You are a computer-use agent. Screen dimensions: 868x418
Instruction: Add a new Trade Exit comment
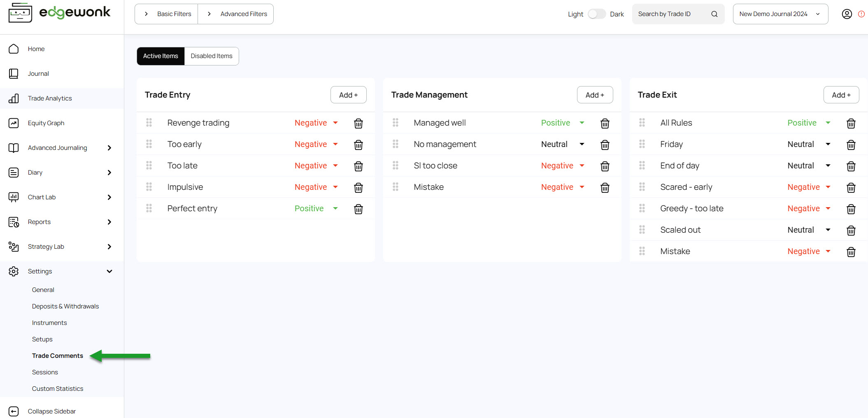pyautogui.click(x=841, y=95)
